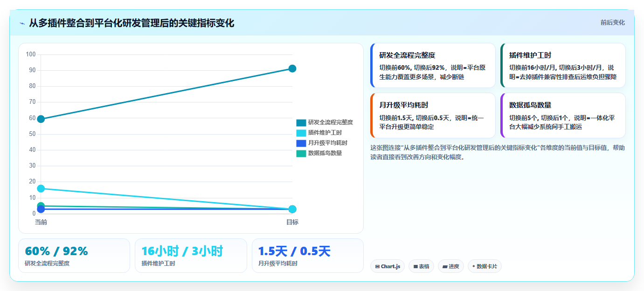Viewport: 644px width, 291px height.
Task: Click the 插件维护工时 legend label
Action: click(325, 133)
